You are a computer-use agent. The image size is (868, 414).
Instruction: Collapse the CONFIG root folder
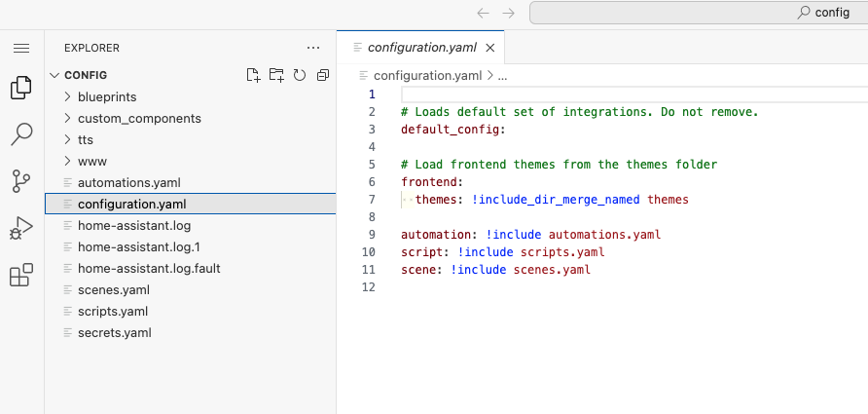click(x=54, y=75)
